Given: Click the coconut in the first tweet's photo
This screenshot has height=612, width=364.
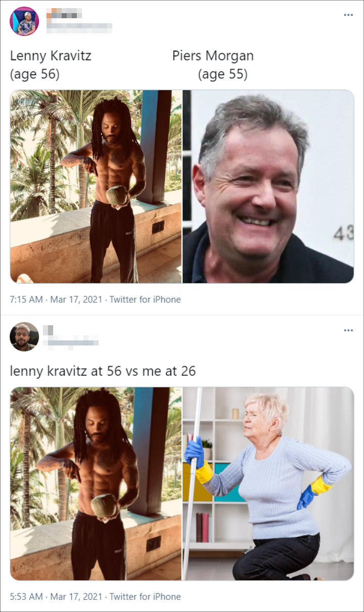Looking at the screenshot, I should 116,195.
